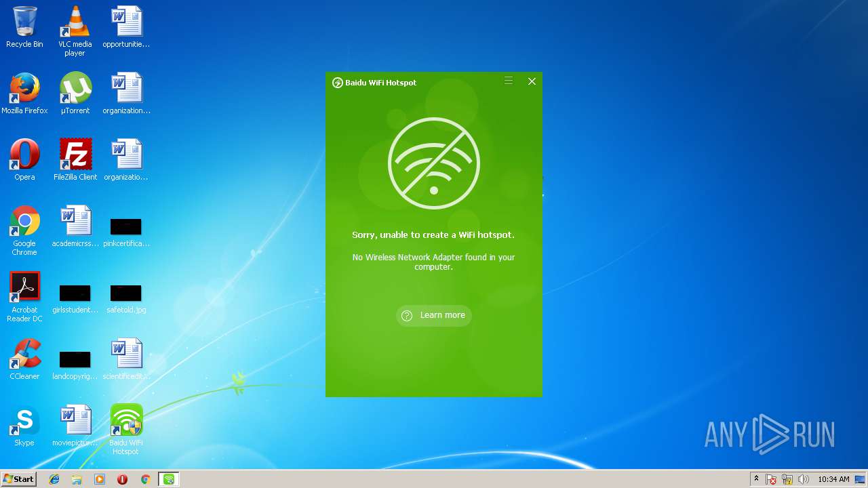Click the 10:34 AM taskbar clock
868x488 pixels.
tap(833, 479)
